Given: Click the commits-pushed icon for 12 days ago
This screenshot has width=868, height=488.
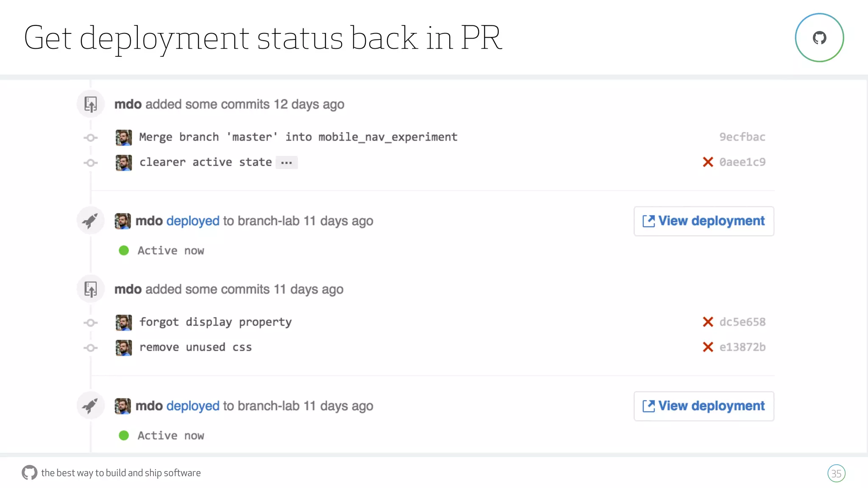Looking at the screenshot, I should click(90, 104).
